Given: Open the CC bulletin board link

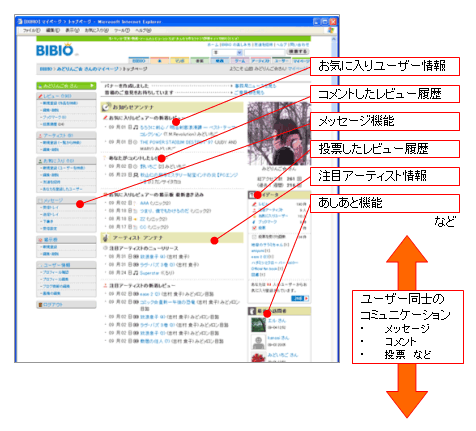Looking at the screenshot, I should [143, 227].
